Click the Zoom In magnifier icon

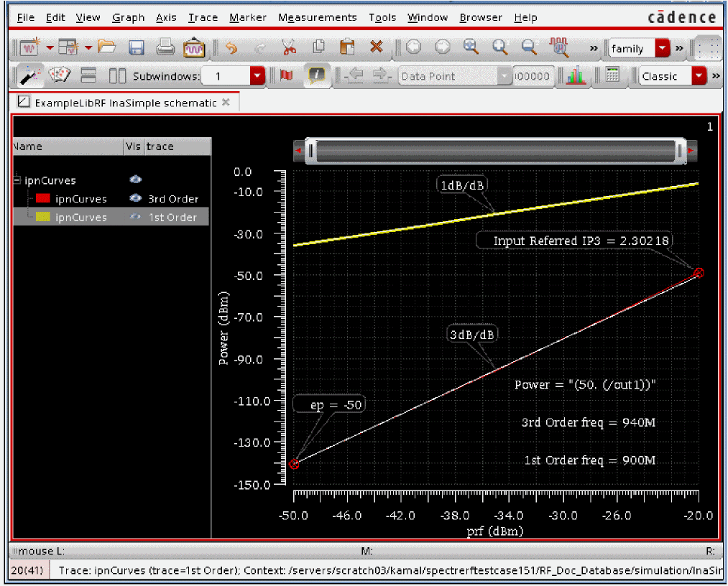471,47
